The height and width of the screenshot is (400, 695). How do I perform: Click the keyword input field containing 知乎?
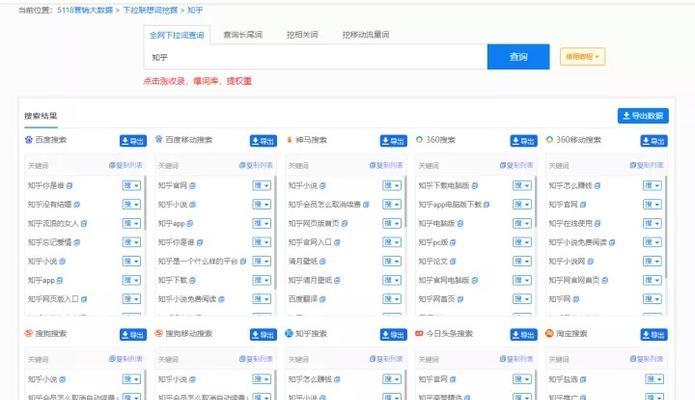point(316,57)
